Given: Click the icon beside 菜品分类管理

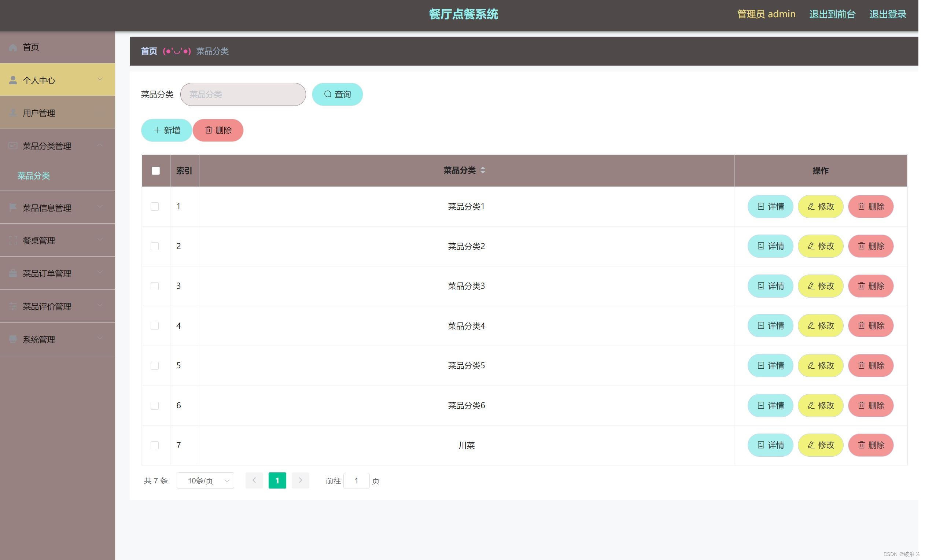Looking at the screenshot, I should (13, 145).
